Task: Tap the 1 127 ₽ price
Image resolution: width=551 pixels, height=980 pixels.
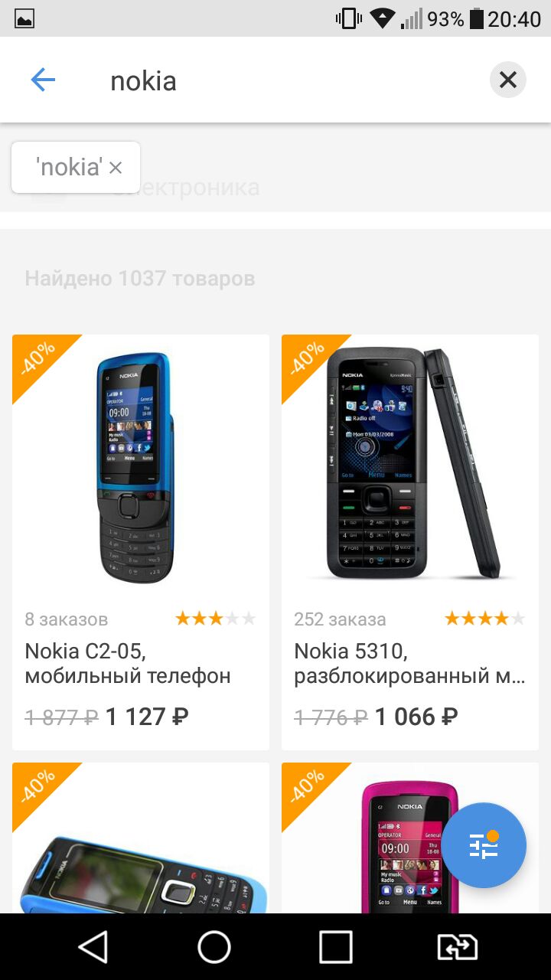Action: (x=147, y=717)
